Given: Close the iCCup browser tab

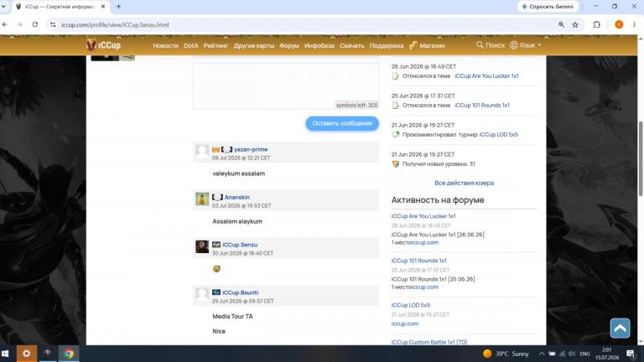Looking at the screenshot, I should [103, 7].
